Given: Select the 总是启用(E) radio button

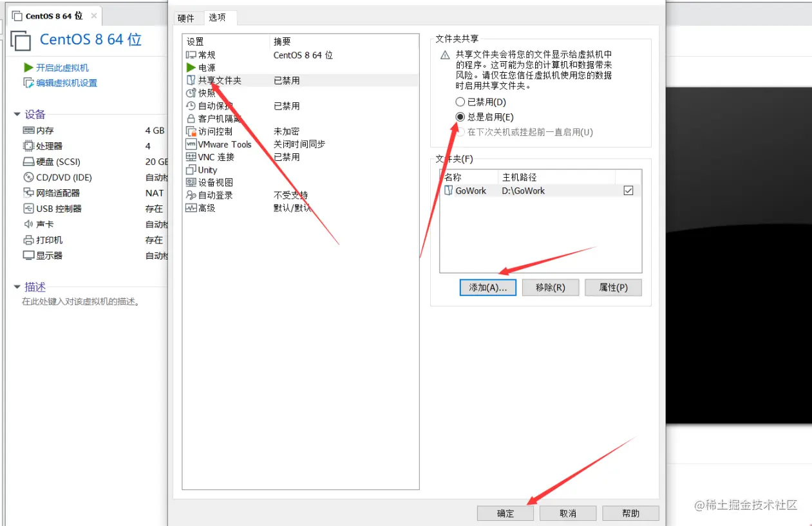Looking at the screenshot, I should (460, 117).
